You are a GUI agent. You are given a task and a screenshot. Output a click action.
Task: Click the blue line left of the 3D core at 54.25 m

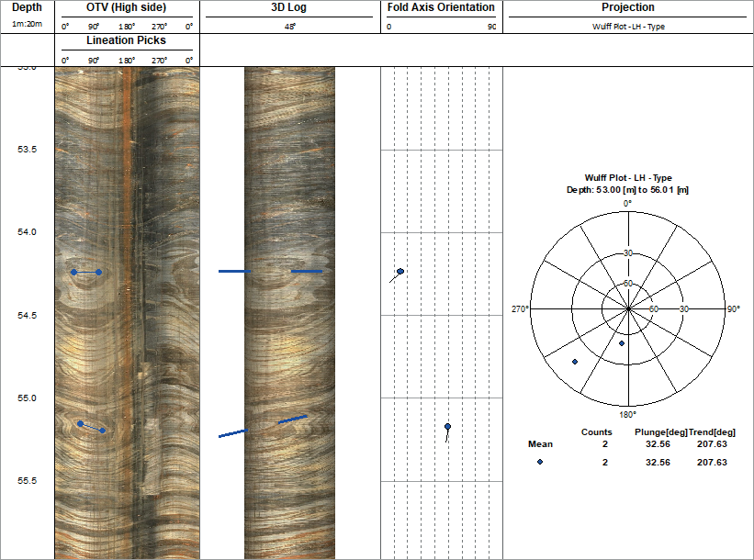coord(233,272)
